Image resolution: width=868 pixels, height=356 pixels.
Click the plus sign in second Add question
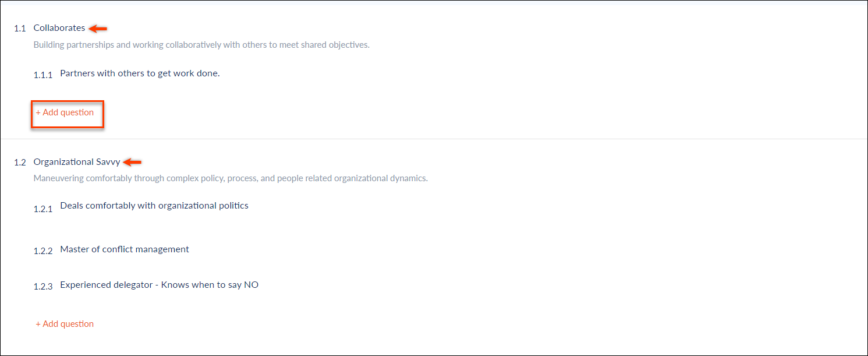[38, 324]
